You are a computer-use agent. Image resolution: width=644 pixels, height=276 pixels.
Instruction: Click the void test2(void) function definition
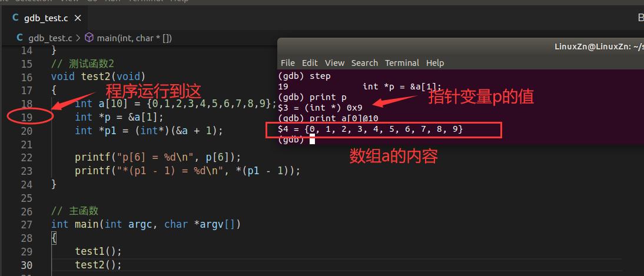click(x=98, y=77)
